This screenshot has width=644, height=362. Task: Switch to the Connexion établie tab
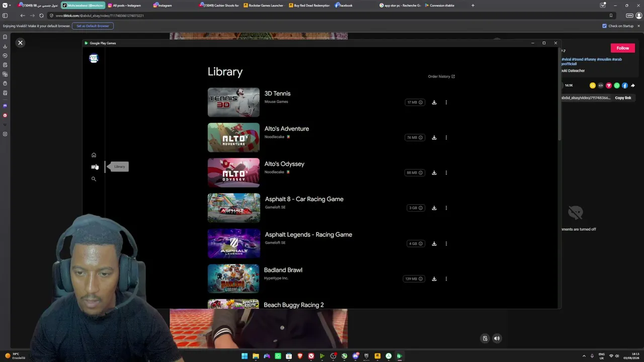tap(445, 6)
